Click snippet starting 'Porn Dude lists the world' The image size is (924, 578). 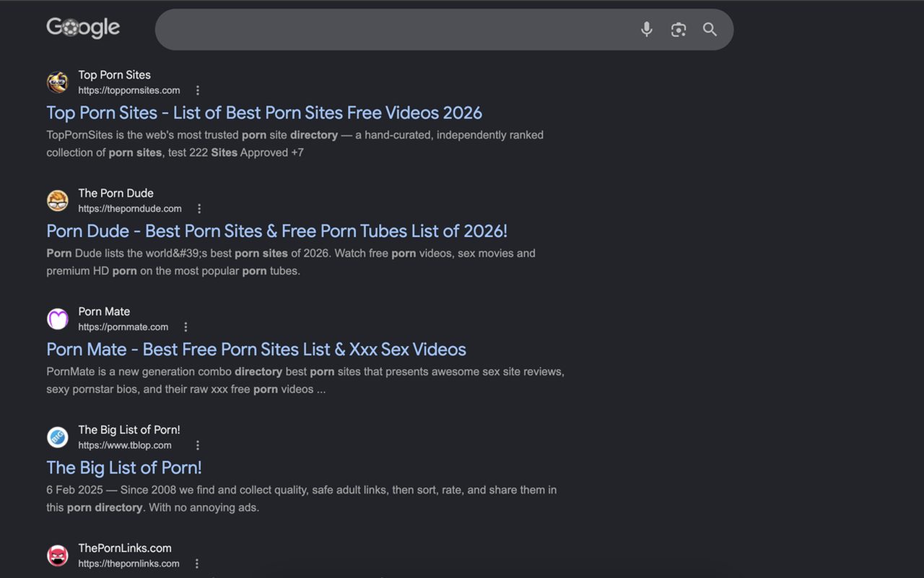click(291, 262)
